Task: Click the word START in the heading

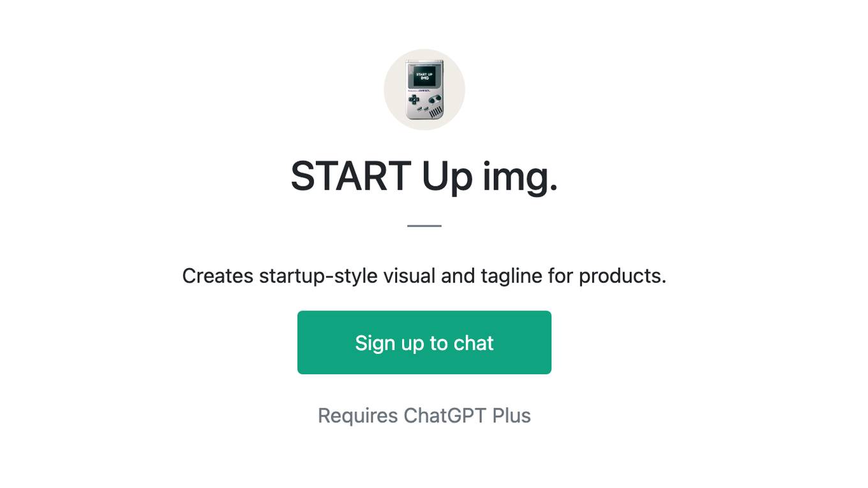Action: [x=350, y=176]
